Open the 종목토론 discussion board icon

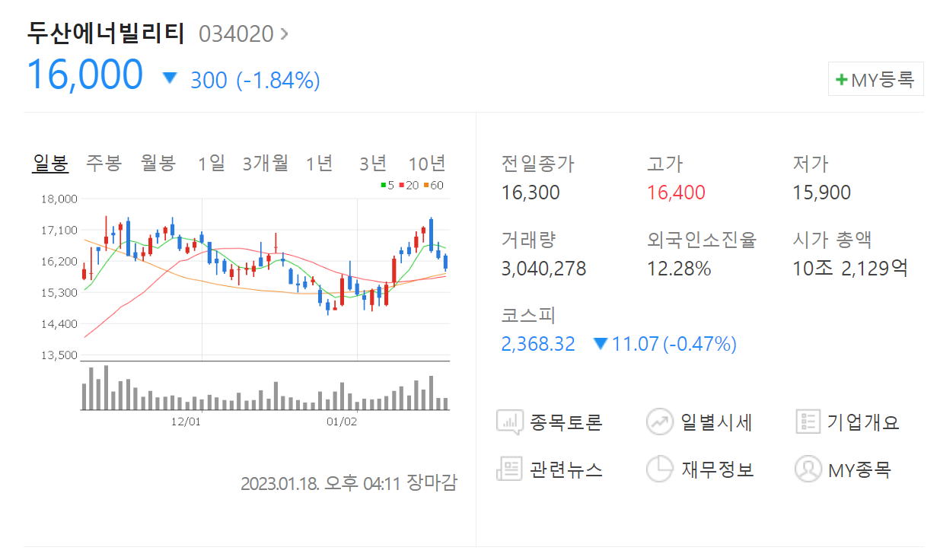pyautogui.click(x=509, y=422)
